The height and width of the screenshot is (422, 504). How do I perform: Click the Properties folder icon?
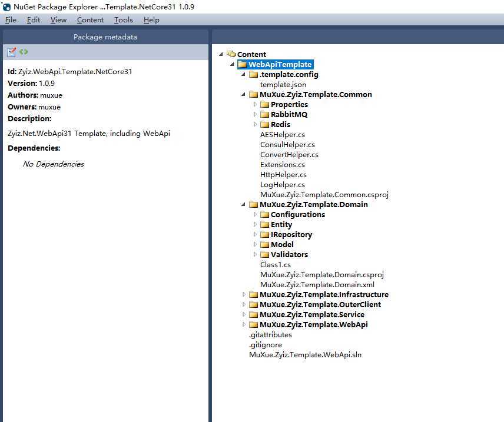264,104
